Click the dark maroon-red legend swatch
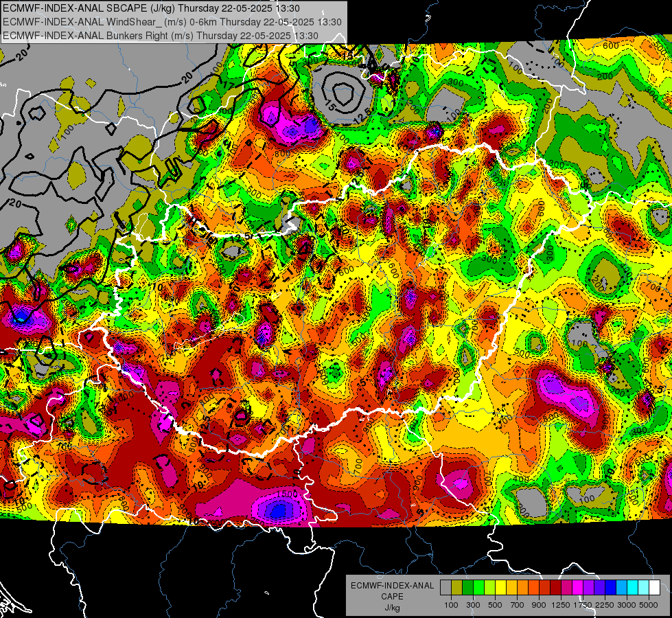The width and height of the screenshot is (672, 618). pyautogui.click(x=555, y=588)
